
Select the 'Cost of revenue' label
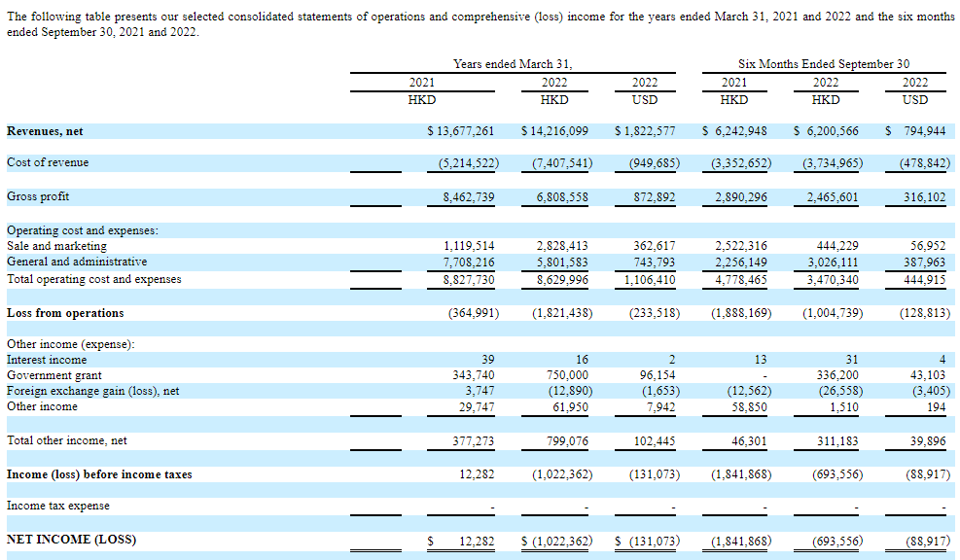48,162
